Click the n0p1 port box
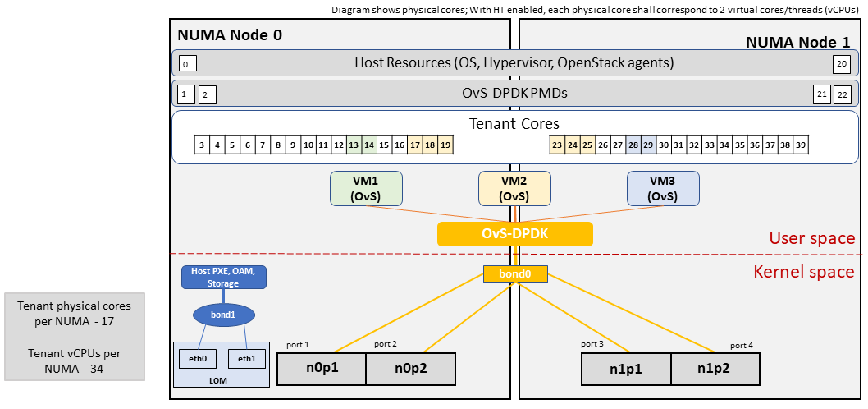Screen dimensions: 868x409 tap(322, 369)
